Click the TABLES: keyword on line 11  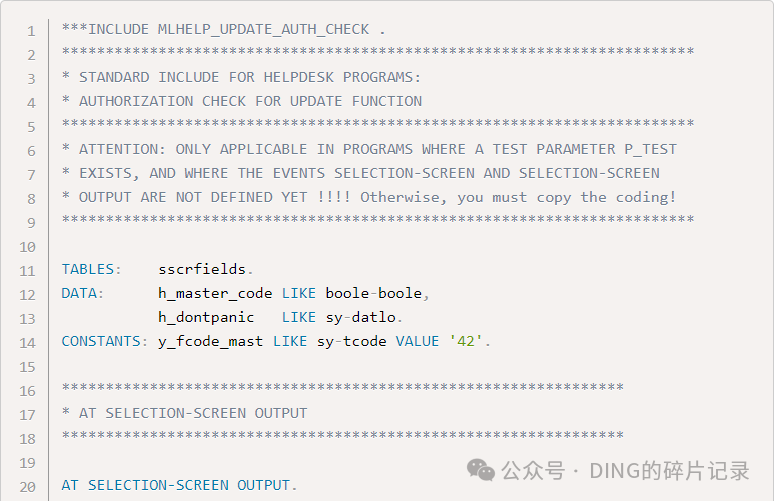click(91, 270)
